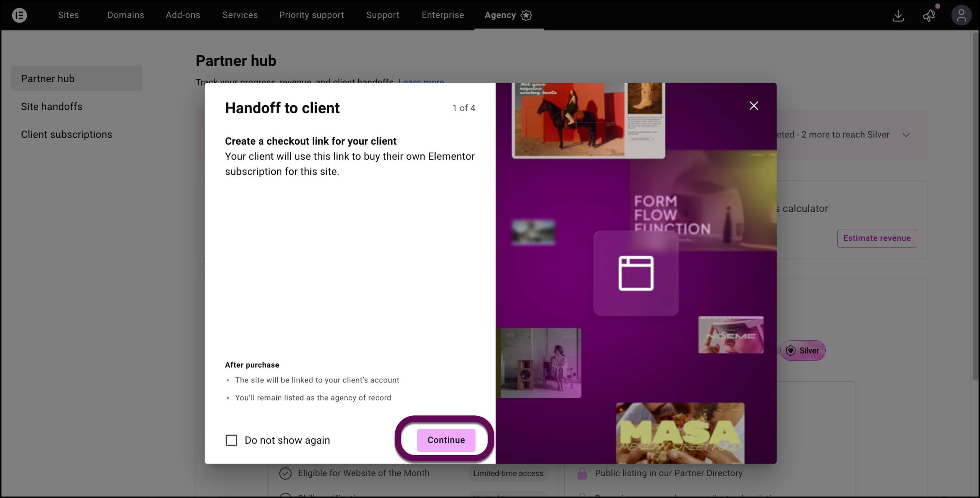Screen dimensions: 980x498
Task: Click the Estimate revenue button
Action: tap(877, 238)
